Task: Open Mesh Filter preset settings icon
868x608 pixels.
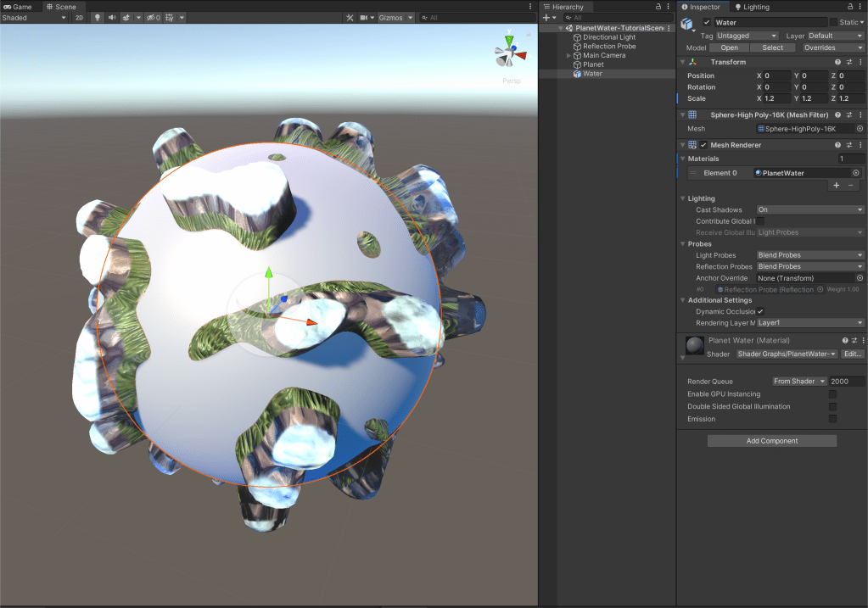Action: pyautogui.click(x=848, y=114)
